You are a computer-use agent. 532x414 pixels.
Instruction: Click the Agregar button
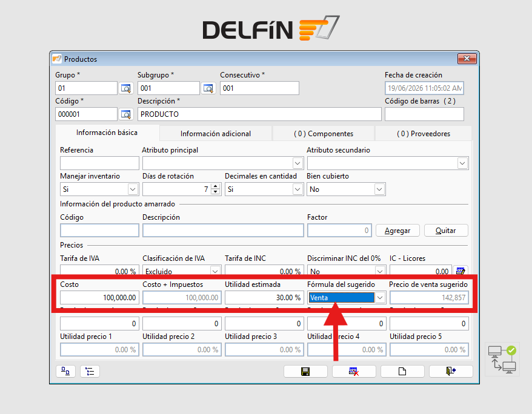point(397,231)
